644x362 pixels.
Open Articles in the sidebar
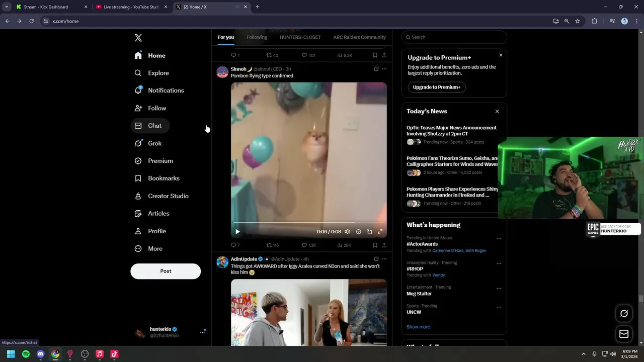[x=152, y=214]
